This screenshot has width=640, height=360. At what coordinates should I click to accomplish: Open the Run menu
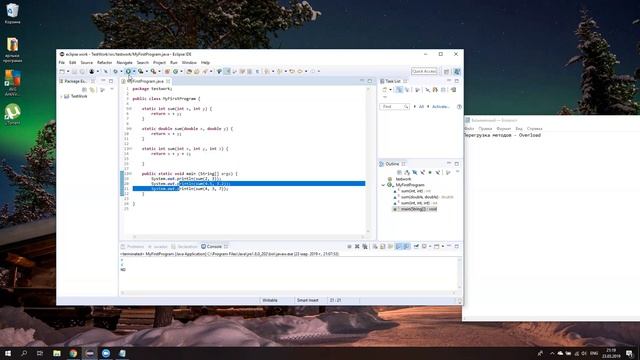(174, 62)
